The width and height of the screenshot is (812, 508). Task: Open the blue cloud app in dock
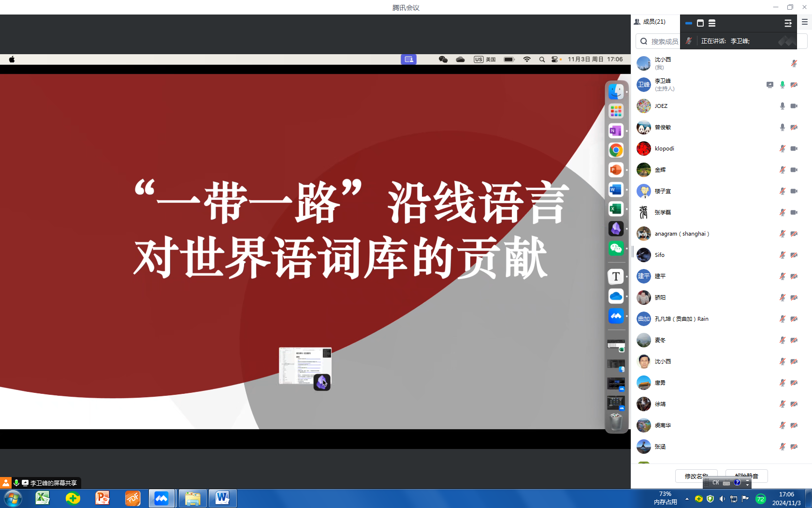(x=616, y=296)
